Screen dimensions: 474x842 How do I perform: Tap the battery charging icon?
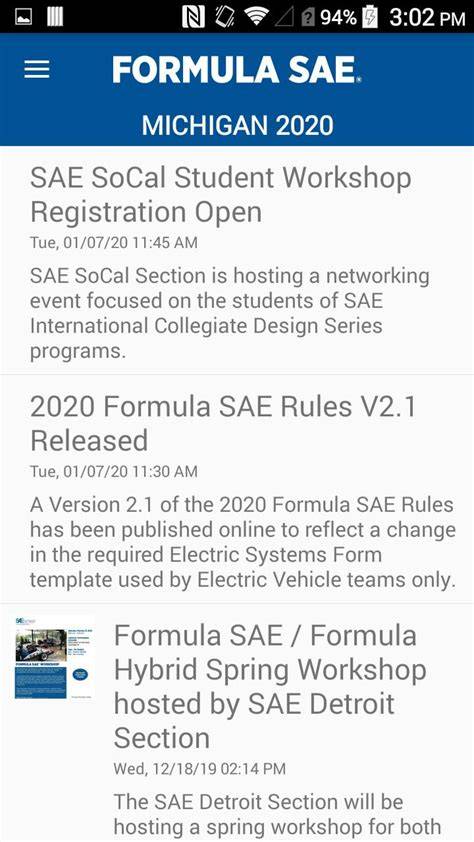370,17
